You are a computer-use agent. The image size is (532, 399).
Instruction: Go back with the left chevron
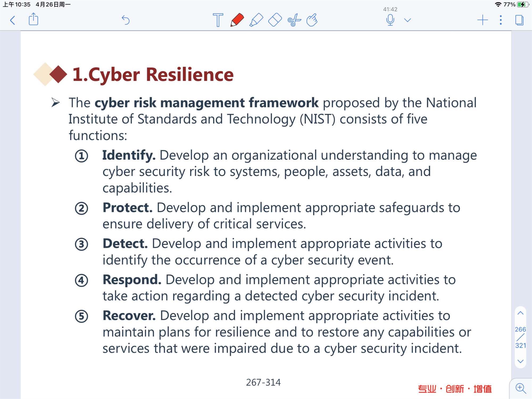pos(12,20)
